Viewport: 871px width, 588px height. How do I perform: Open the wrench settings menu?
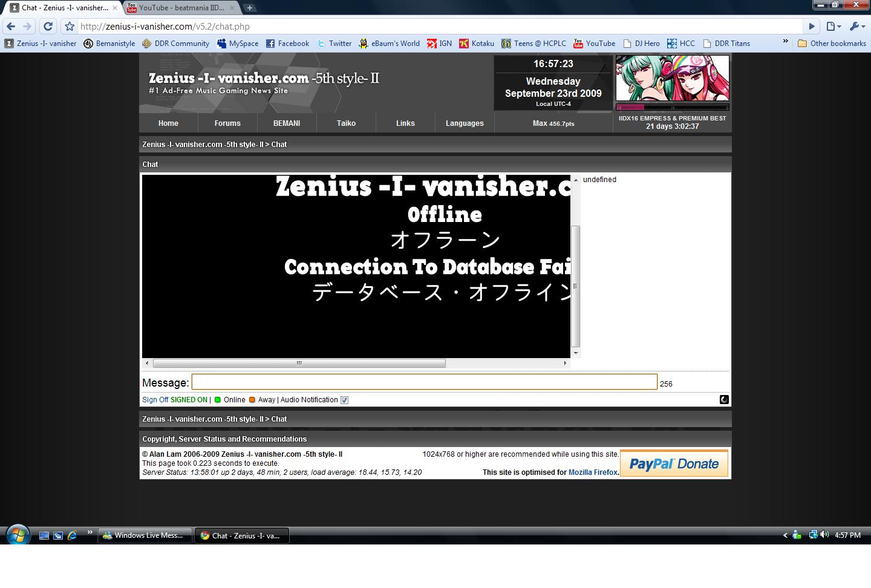coord(857,26)
